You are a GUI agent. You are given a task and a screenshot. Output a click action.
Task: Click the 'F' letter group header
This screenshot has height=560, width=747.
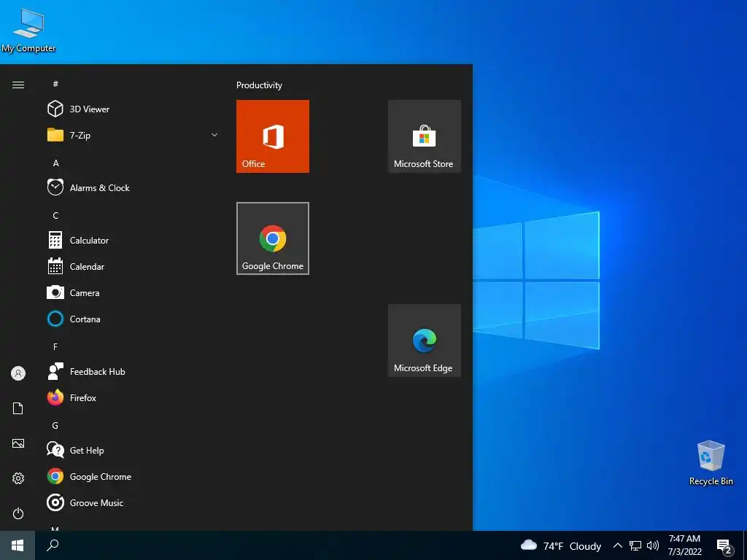pos(55,346)
